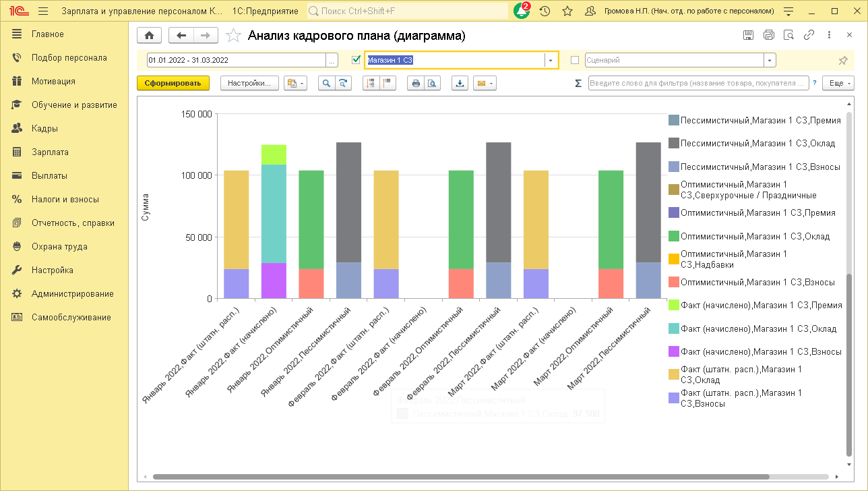Click the print icon in report toolbar

pyautogui.click(x=416, y=84)
